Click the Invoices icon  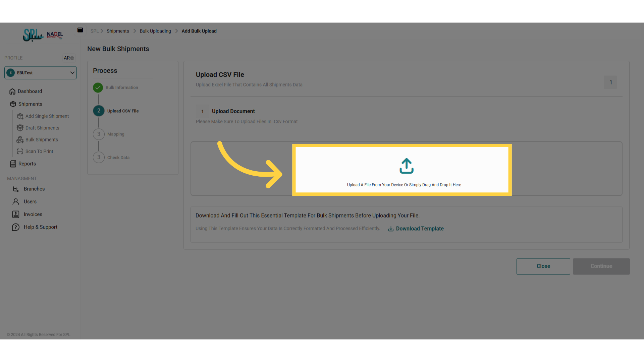coord(16,215)
